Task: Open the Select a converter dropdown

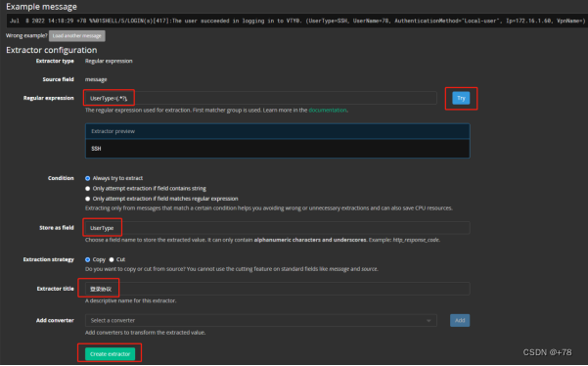Action: 260,321
